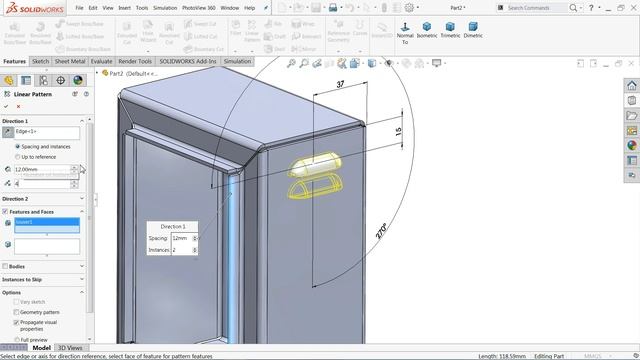This screenshot has width=640, height=360.
Task: Open the File menu
Action: [79, 8]
